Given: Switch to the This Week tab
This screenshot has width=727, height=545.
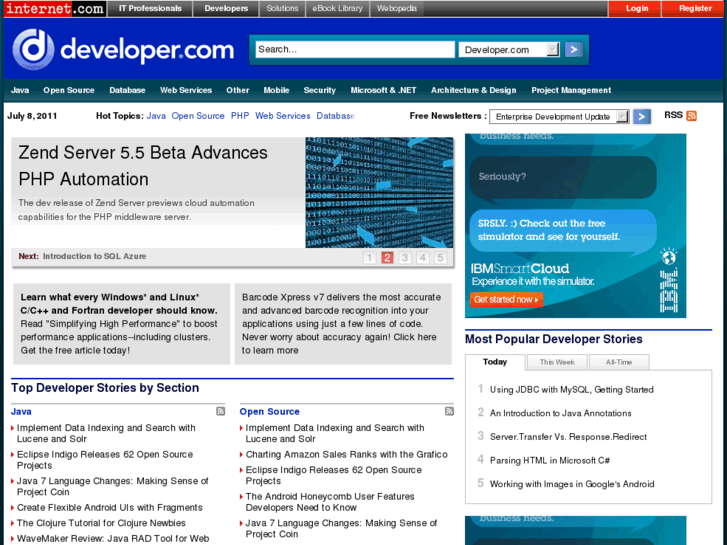Looking at the screenshot, I should click(557, 362).
